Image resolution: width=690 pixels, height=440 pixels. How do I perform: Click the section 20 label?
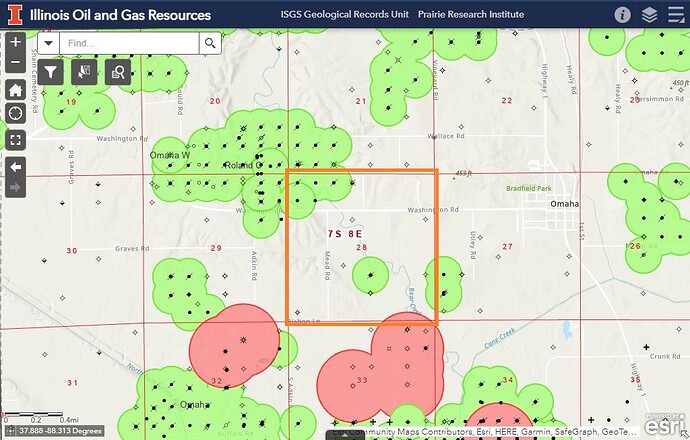[x=215, y=101]
